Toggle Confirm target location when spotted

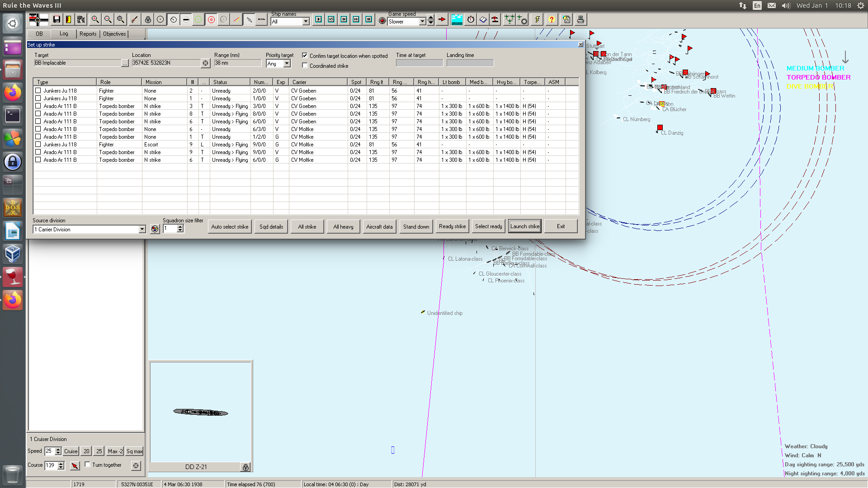(305, 56)
